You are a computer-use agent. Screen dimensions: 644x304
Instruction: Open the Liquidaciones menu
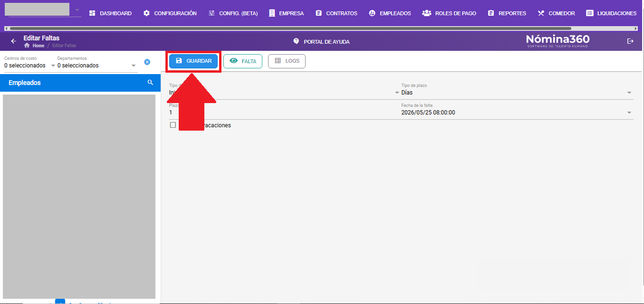pyautogui.click(x=611, y=13)
